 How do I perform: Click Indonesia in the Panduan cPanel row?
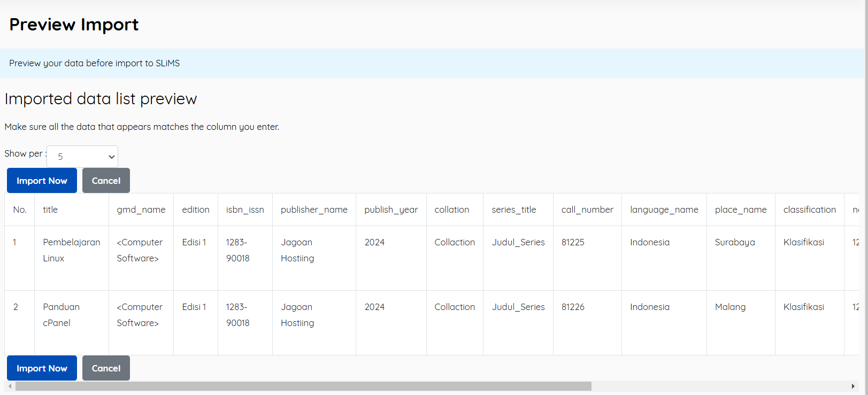(x=650, y=307)
